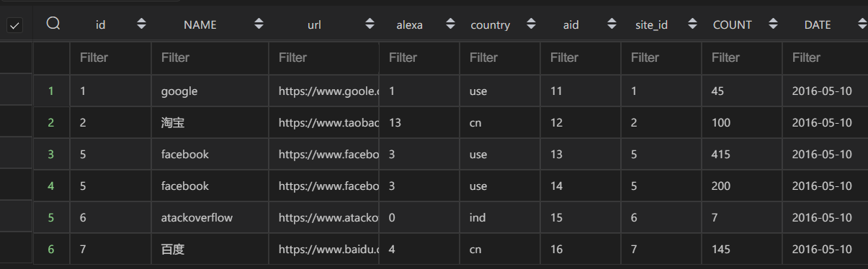Screen dimensions: 868x269
Task: Select row number 1
Action: (x=51, y=91)
